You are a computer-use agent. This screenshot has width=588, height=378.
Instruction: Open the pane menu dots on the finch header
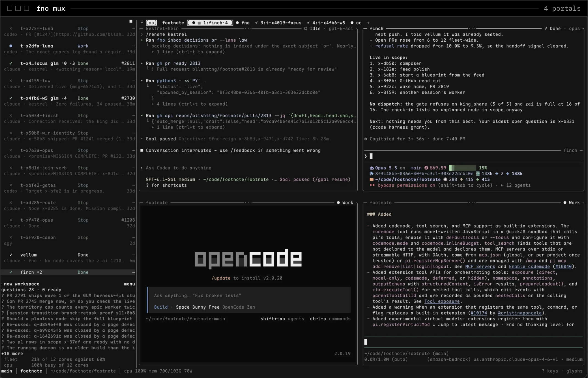point(472,29)
